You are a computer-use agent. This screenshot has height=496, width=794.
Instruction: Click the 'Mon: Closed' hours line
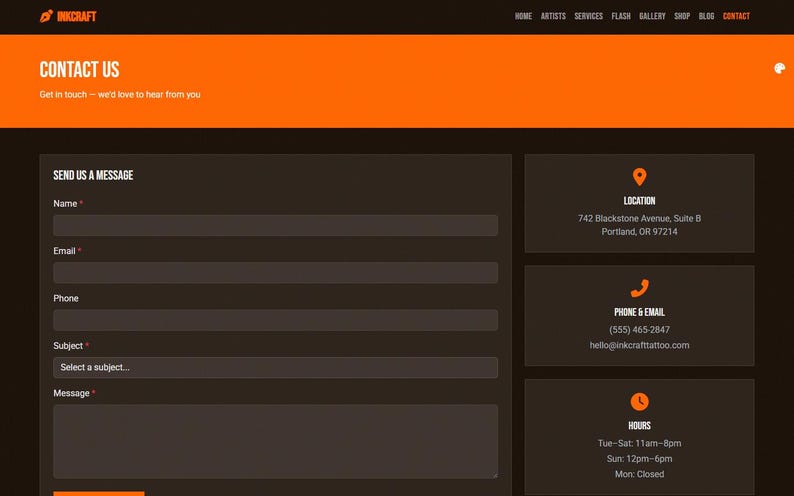(x=640, y=474)
